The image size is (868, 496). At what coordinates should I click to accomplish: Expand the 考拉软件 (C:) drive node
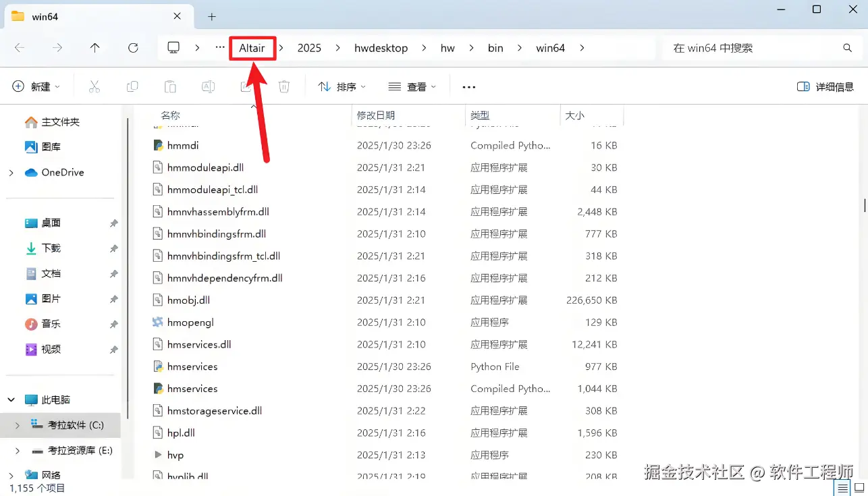(18, 425)
